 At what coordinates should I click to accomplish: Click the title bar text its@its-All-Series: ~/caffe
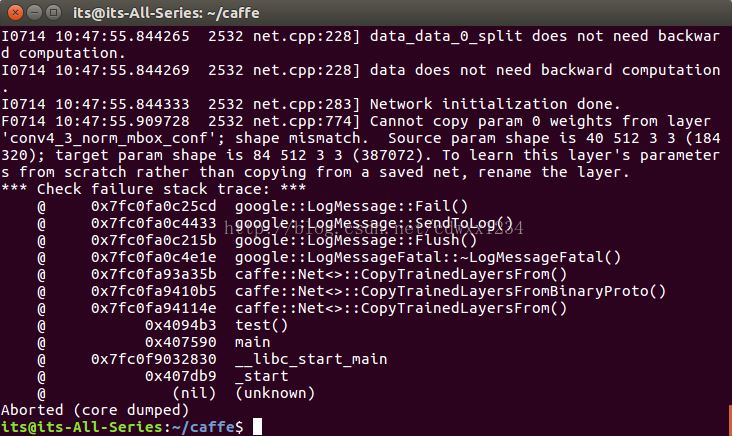[166, 13]
